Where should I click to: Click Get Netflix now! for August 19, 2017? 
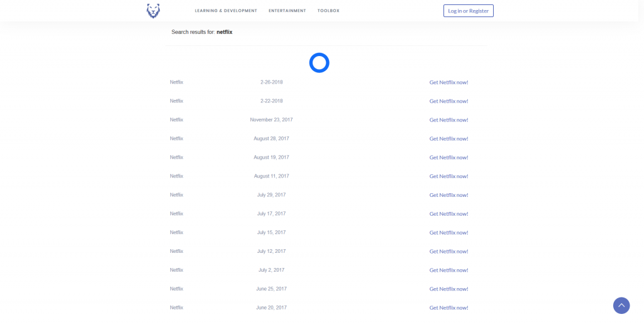[x=448, y=157]
